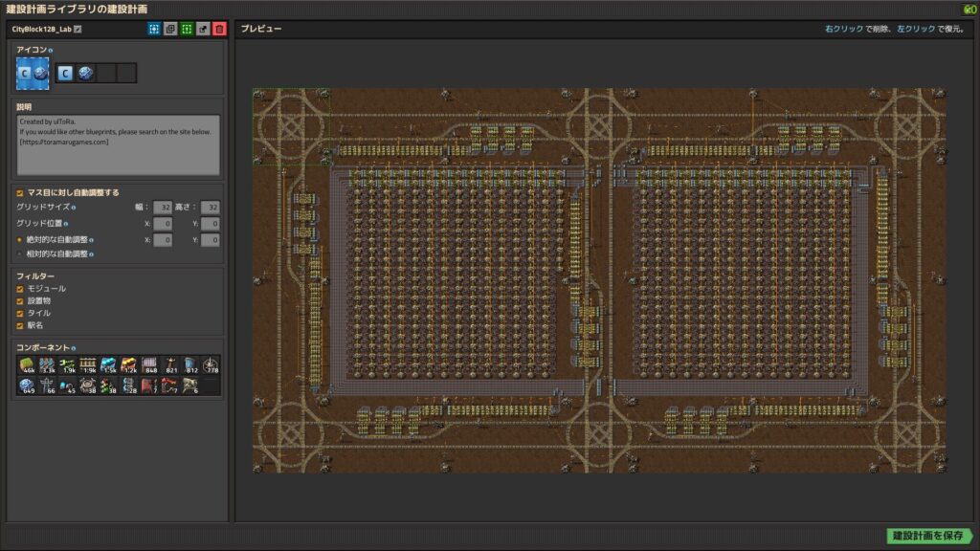Screen dimensions: 980x551
Task: Click the blue select new contents icon
Action: [x=154, y=29]
